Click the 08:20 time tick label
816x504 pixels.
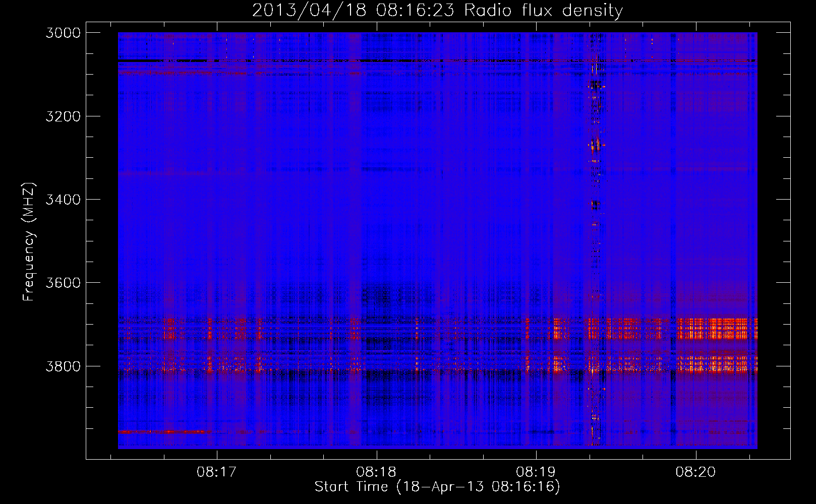click(696, 472)
